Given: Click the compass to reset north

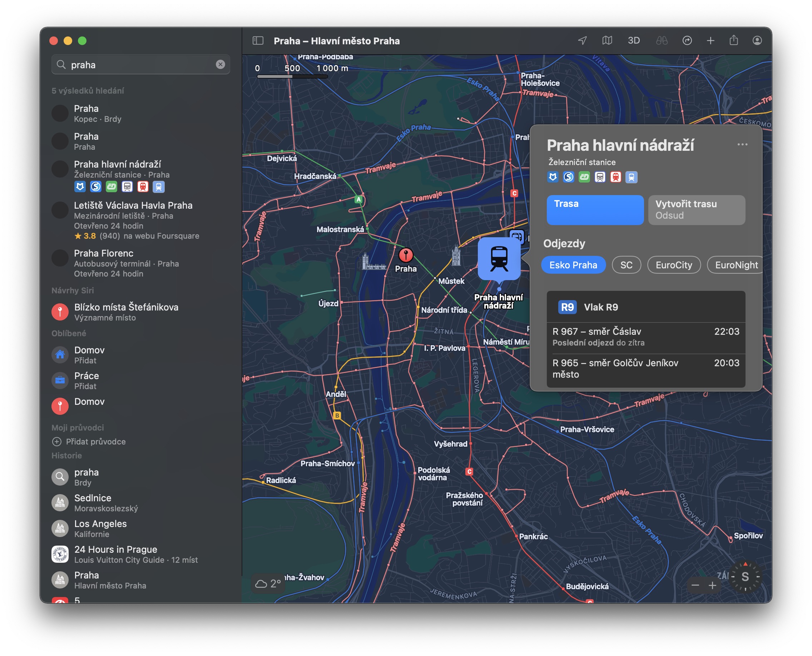Looking at the screenshot, I should pyautogui.click(x=745, y=577).
